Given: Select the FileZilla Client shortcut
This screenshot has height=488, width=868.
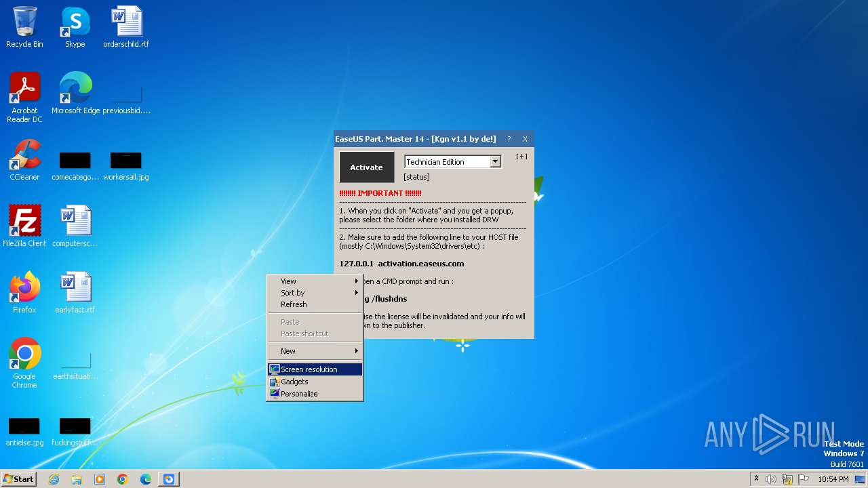Looking at the screenshot, I should click(x=24, y=226).
